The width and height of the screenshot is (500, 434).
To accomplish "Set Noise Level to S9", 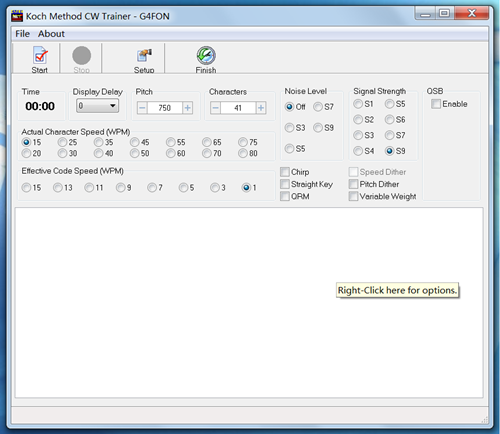I will click(318, 128).
